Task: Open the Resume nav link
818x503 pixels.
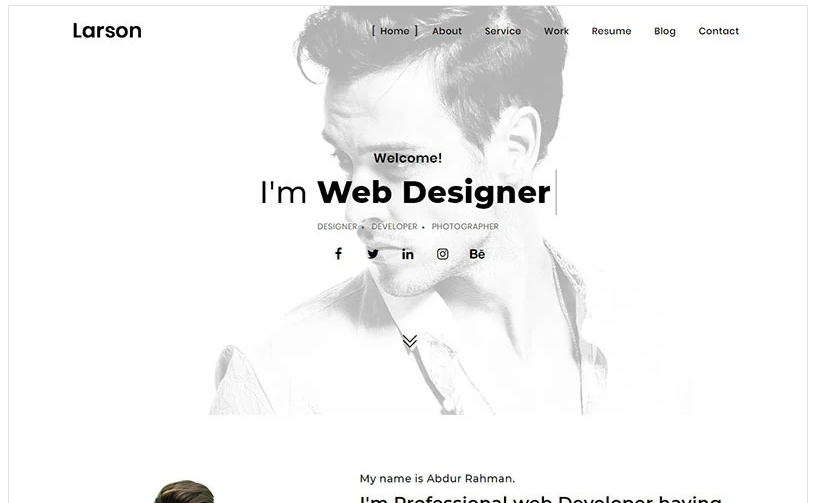Action: coord(611,31)
